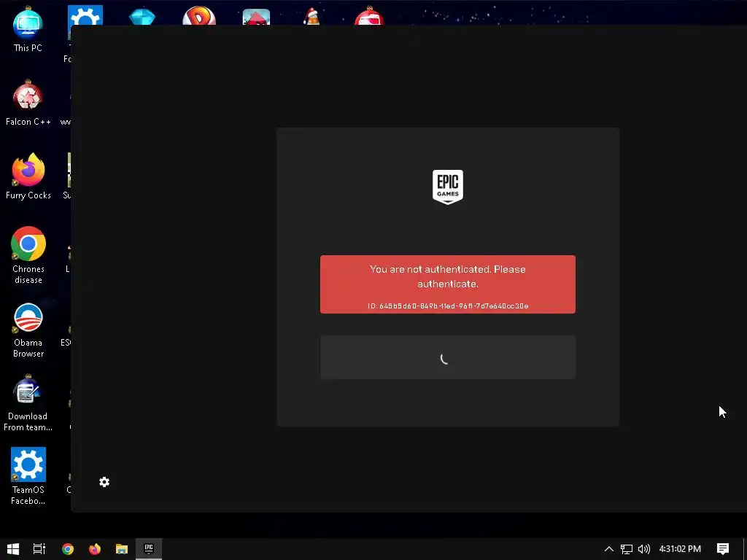Open Falcon C++ recycle bin icon

coord(28,103)
